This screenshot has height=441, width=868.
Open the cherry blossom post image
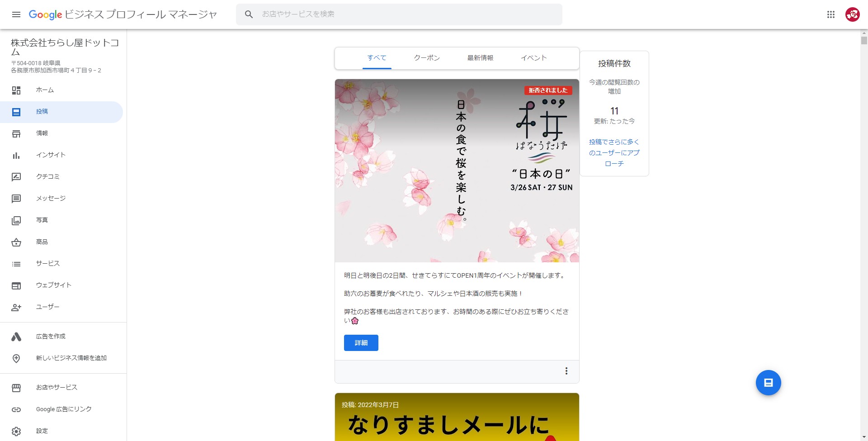pyautogui.click(x=457, y=171)
